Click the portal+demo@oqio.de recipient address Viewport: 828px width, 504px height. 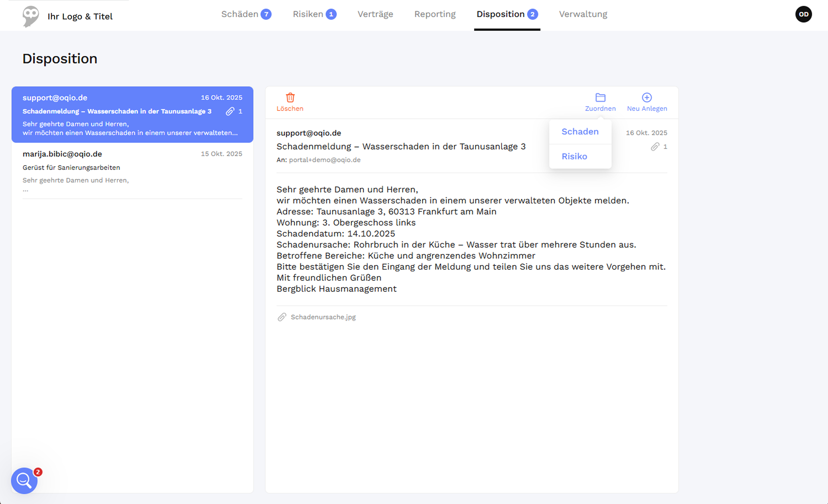tap(325, 160)
